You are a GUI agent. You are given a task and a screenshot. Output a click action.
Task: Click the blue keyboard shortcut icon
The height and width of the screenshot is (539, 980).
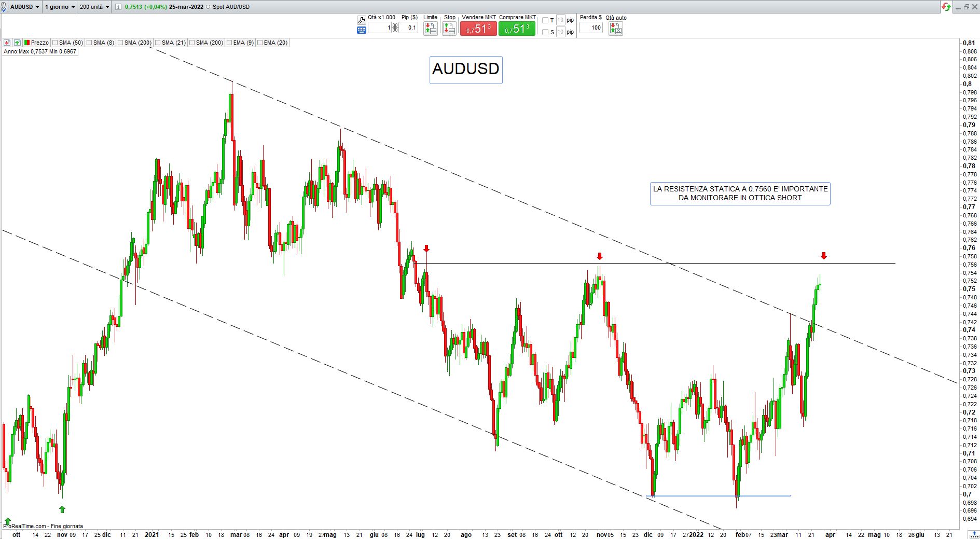362,30
